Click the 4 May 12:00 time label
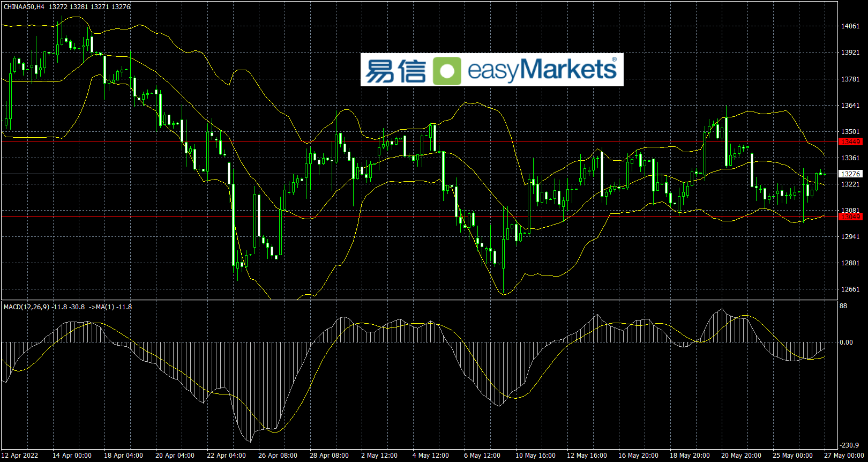The image size is (868, 462). (x=431, y=456)
